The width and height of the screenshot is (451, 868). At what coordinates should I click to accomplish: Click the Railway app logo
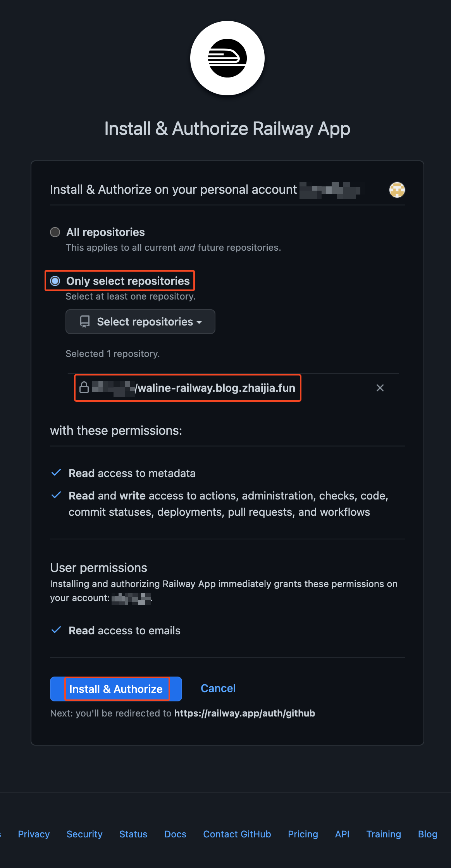click(227, 58)
